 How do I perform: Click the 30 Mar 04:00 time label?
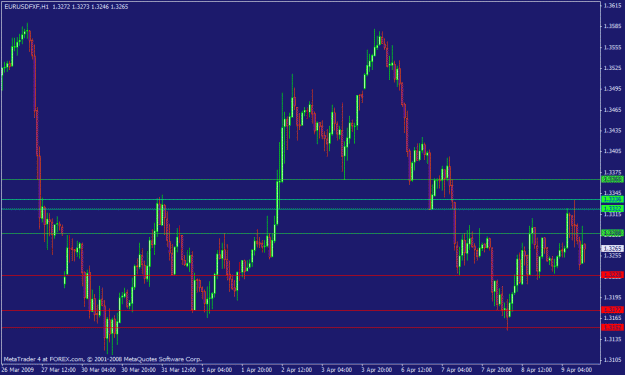click(x=98, y=370)
